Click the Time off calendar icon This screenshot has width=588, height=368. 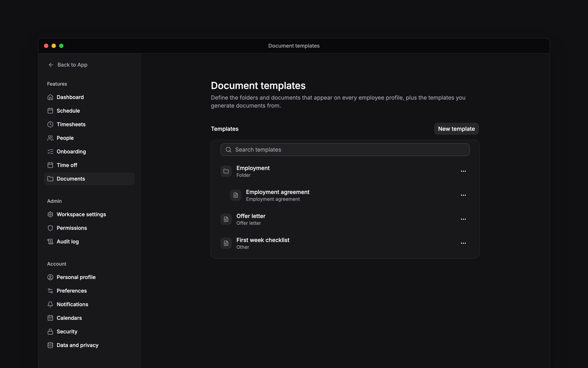tap(50, 165)
